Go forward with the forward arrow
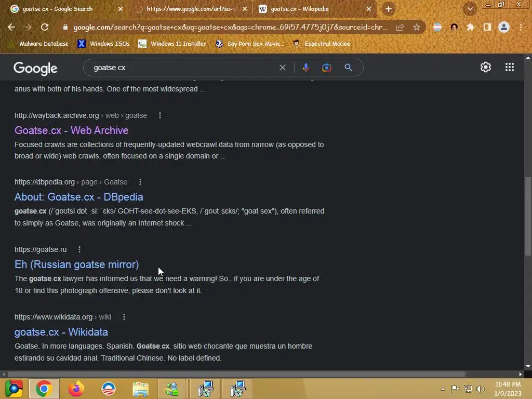Screen dimensions: 532x399 pyautogui.click(x=28, y=27)
